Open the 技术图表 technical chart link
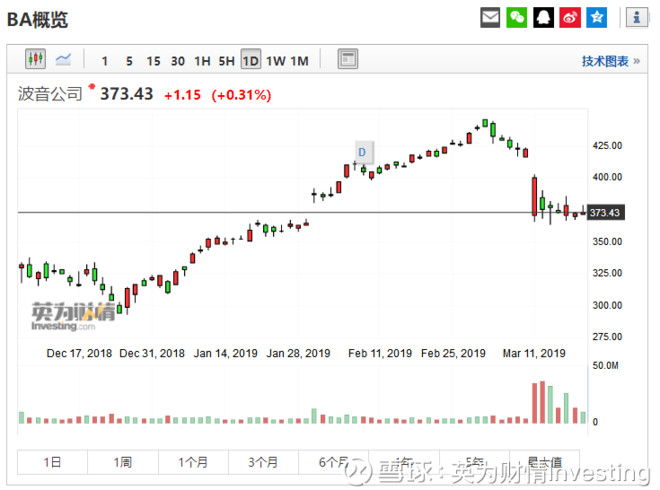The height and width of the screenshot is (490, 660). [611, 61]
